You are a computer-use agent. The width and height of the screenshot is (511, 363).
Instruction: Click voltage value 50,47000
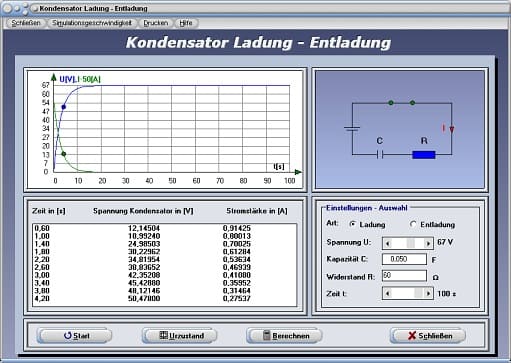click(x=144, y=299)
